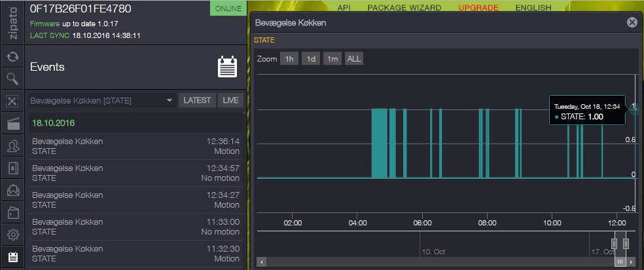Image resolution: width=644 pixels, height=270 pixels.
Task: Click the synchronize arrows icon in sidebar
Action: pos(12,56)
